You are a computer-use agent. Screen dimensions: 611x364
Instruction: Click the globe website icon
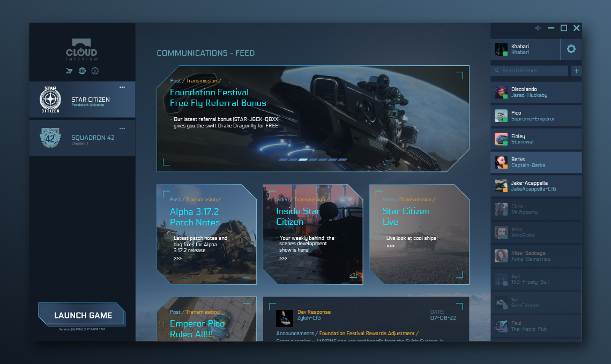click(x=82, y=71)
